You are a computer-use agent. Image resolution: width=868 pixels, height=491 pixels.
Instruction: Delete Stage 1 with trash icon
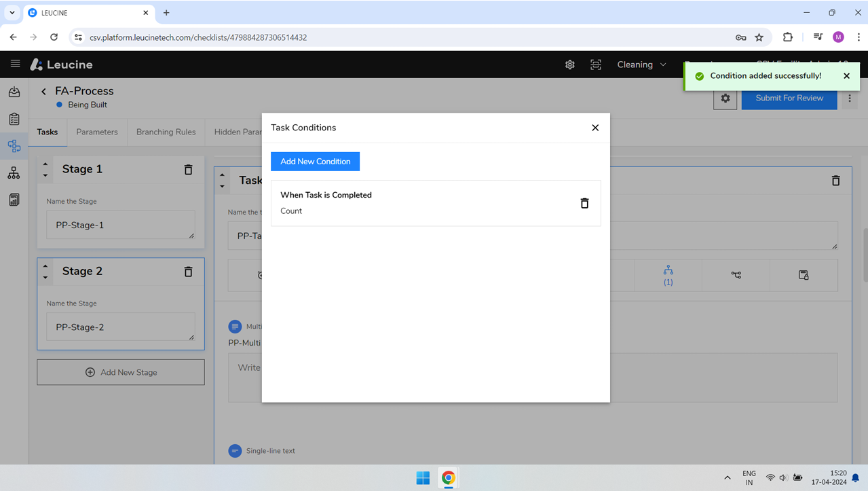point(188,170)
